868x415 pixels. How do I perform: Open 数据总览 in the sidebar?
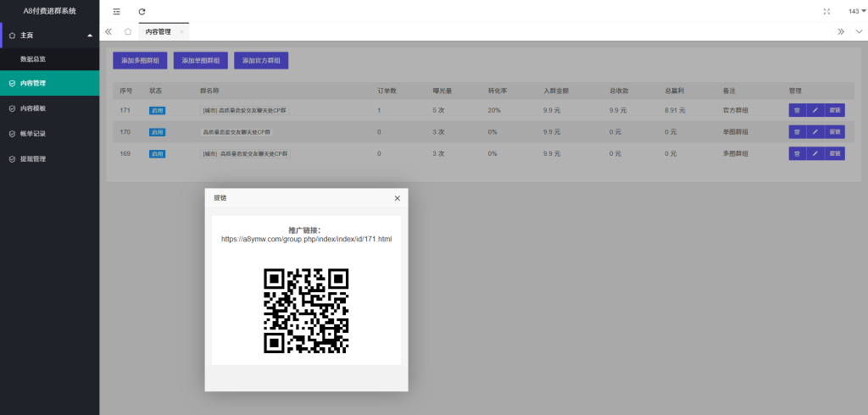(x=50, y=59)
